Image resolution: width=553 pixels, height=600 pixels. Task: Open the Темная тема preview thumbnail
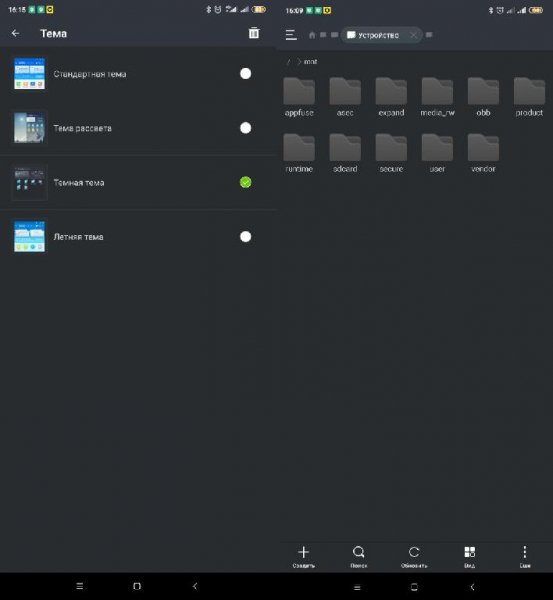tap(29, 183)
